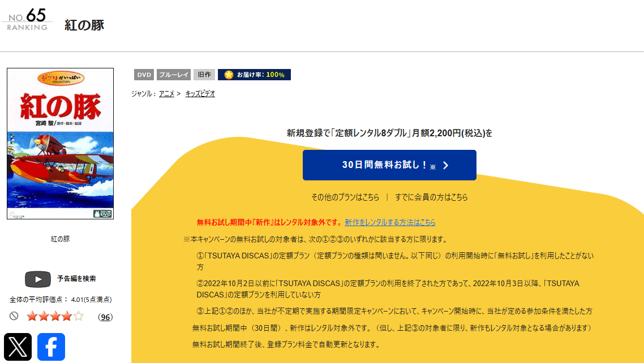Share this page on Facebook
Screen dimensions: 644x363
point(50,347)
